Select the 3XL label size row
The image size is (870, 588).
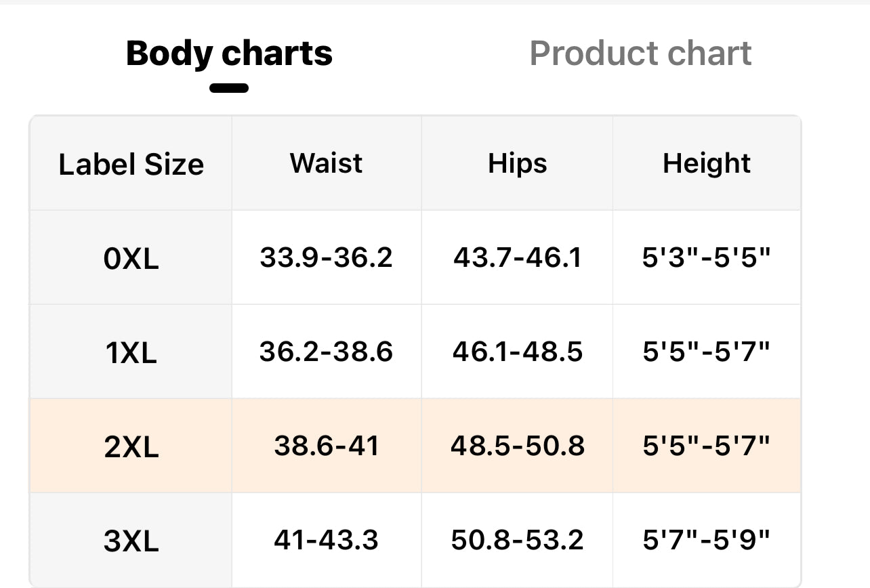click(131, 541)
